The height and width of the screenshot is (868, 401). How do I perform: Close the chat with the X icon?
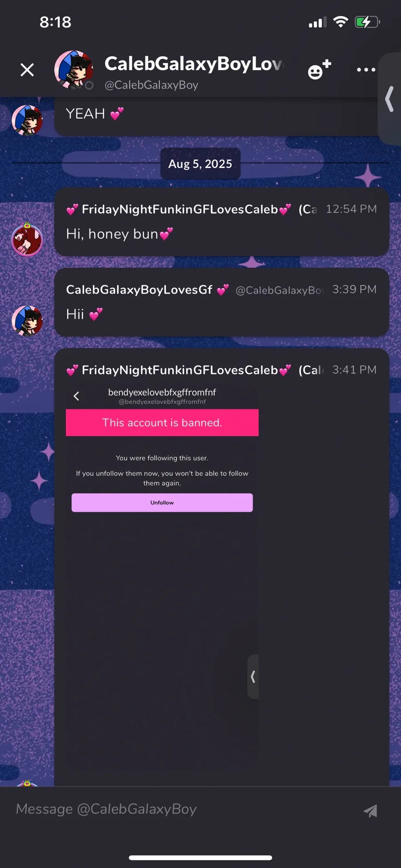pos(27,70)
